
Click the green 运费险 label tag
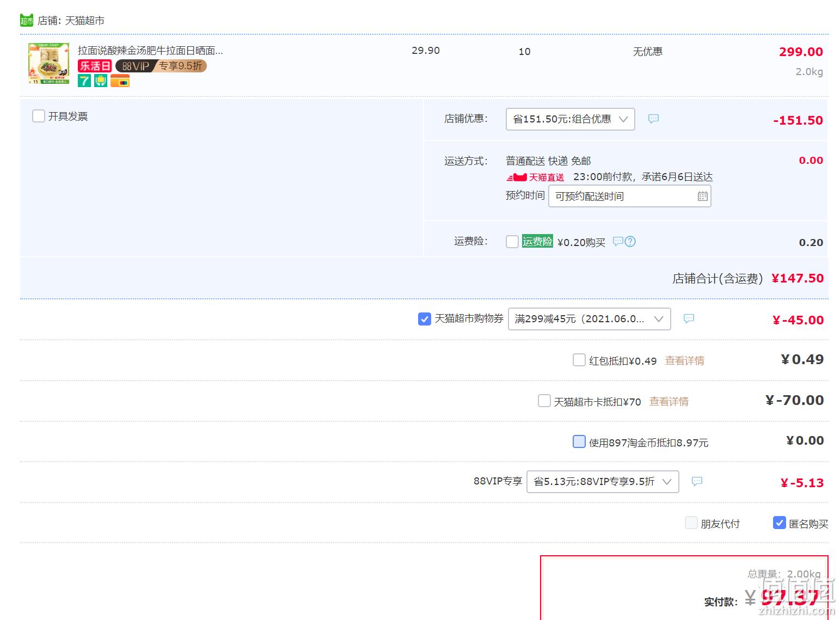537,242
